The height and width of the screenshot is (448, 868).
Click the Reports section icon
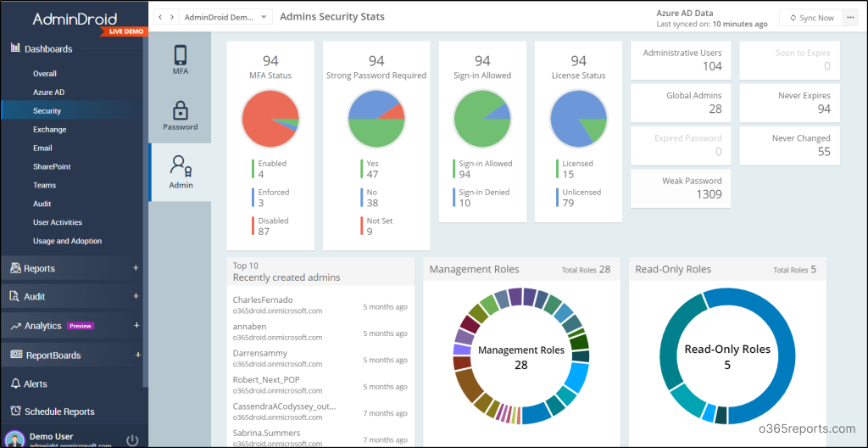15,268
